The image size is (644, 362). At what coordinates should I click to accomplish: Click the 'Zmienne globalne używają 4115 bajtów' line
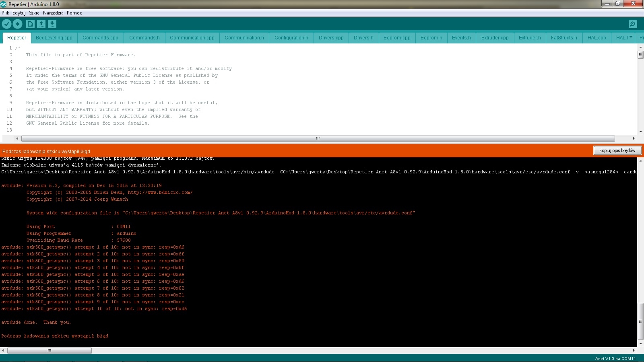click(x=81, y=165)
